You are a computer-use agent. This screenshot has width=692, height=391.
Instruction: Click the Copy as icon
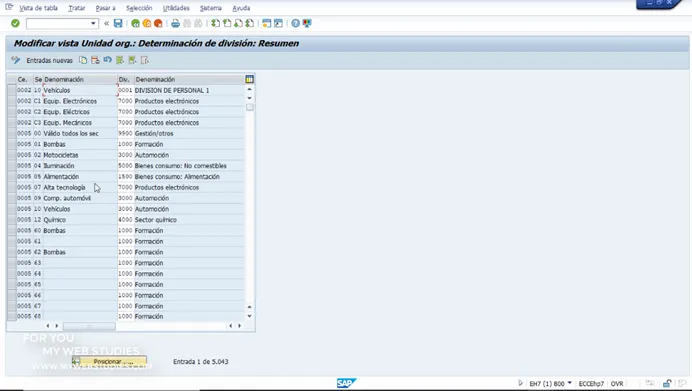click(x=83, y=60)
